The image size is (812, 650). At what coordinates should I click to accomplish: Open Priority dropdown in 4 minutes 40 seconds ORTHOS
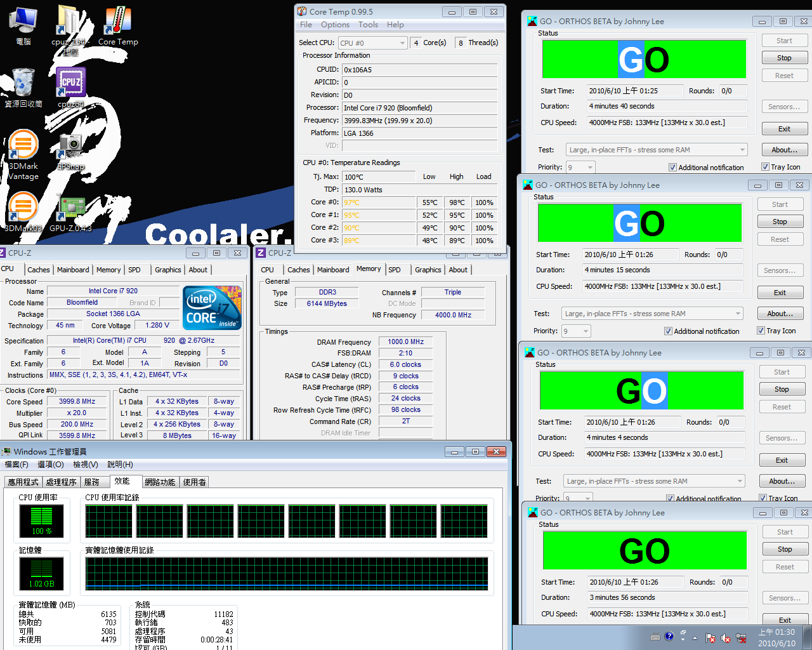(x=580, y=168)
